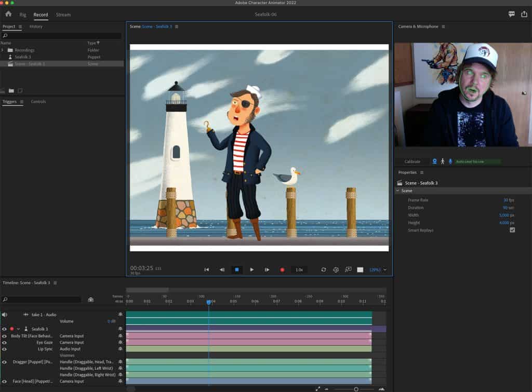Step forward one frame in transport

(267, 269)
